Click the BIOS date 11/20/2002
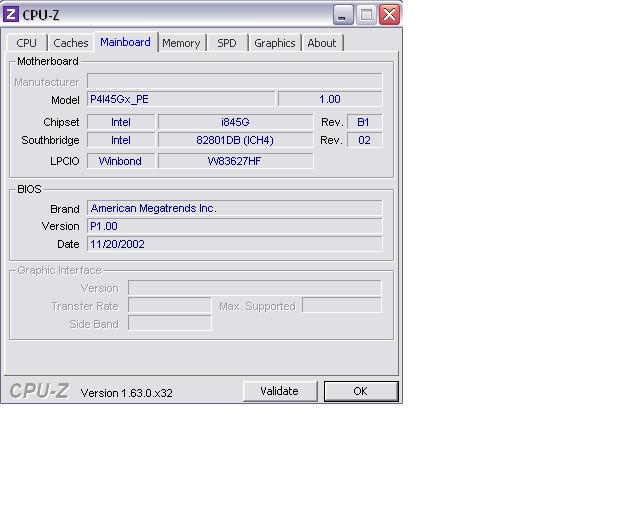Image resolution: width=640 pixels, height=512 pixels. (235, 244)
